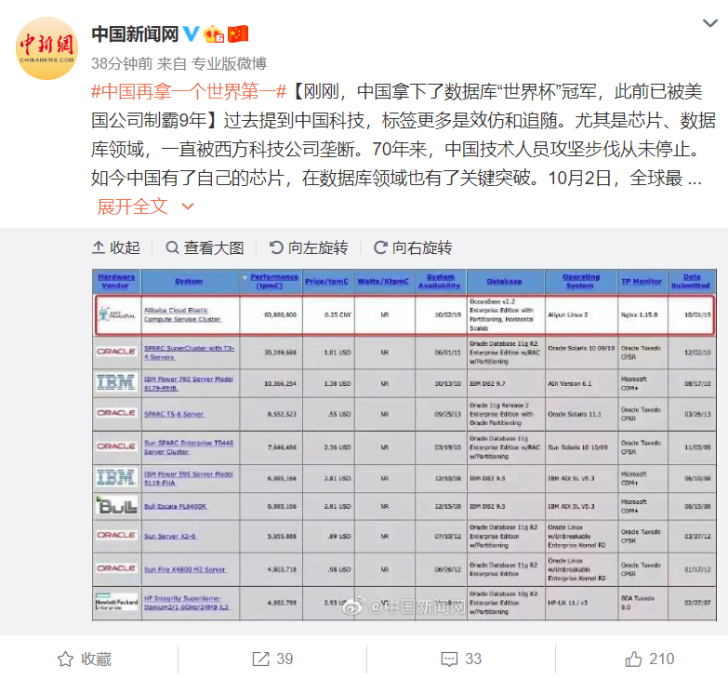The width and height of the screenshot is (728, 678).
Task: Open the 中国新闻网 profile avatar
Action: (x=47, y=48)
